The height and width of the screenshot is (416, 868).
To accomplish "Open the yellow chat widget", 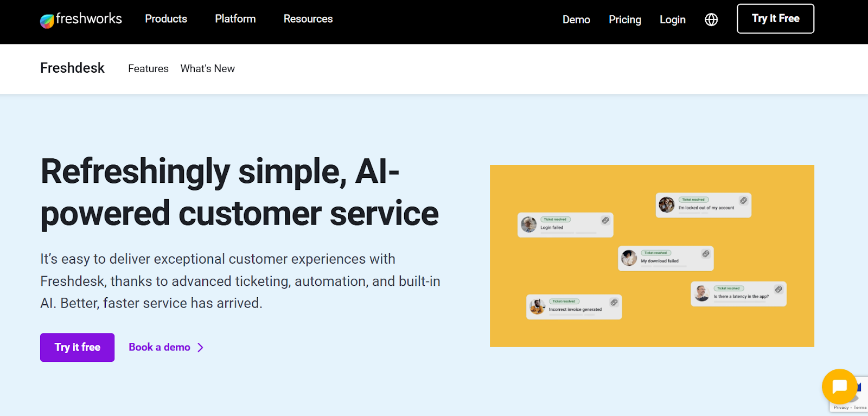I will [839, 386].
